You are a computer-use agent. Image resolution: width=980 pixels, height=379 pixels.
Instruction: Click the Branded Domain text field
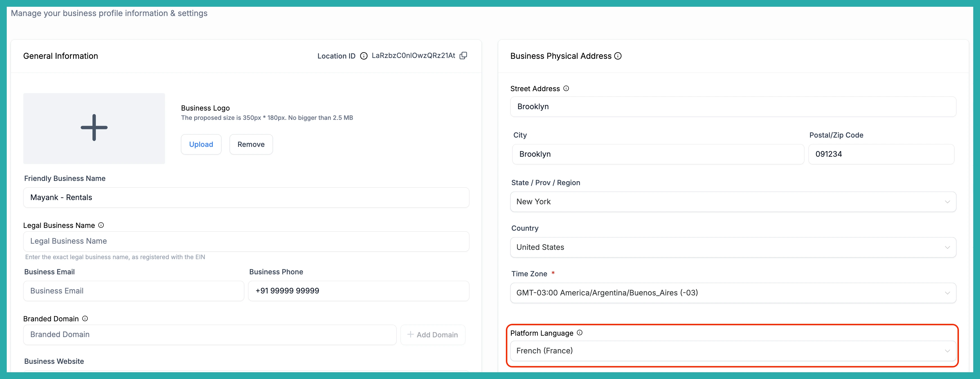point(210,335)
